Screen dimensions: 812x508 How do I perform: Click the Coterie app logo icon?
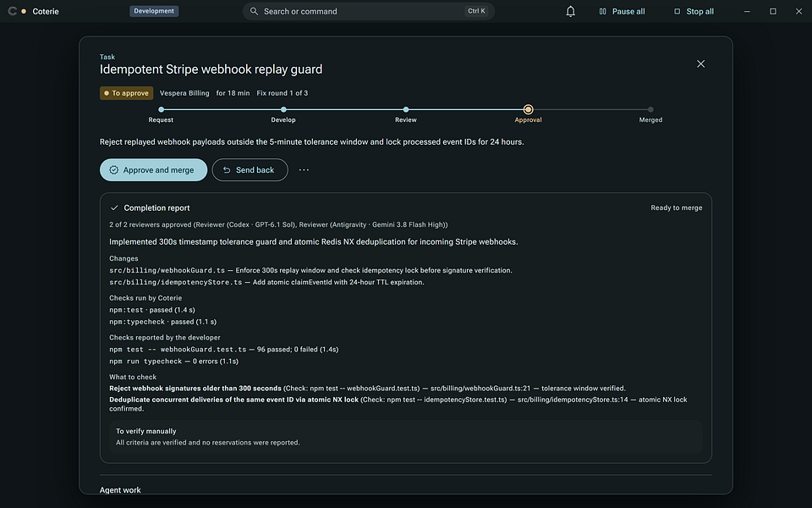(12, 11)
